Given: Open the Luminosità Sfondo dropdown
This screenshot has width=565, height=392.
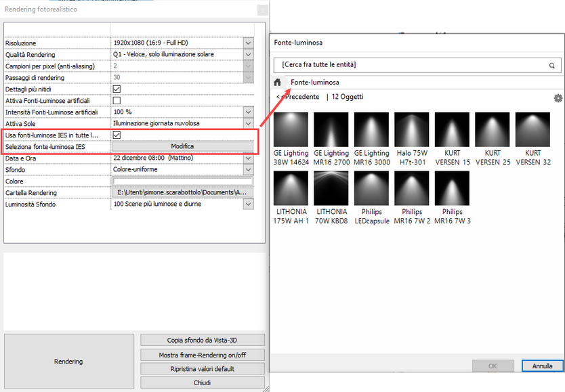Looking at the screenshot, I should point(248,204).
